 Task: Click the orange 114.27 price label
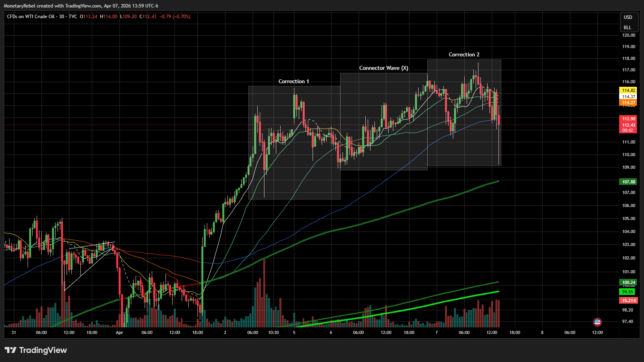[629, 103]
